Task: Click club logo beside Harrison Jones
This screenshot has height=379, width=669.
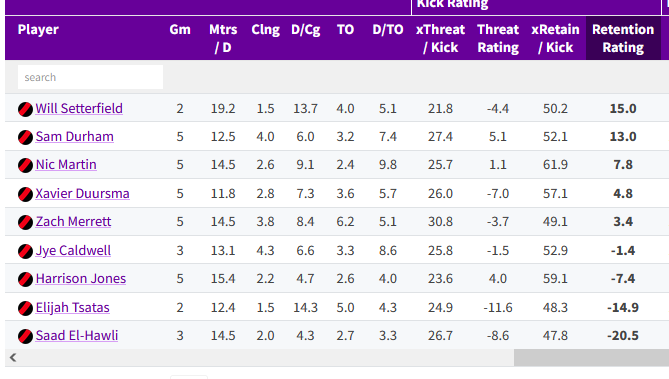Action: point(25,280)
